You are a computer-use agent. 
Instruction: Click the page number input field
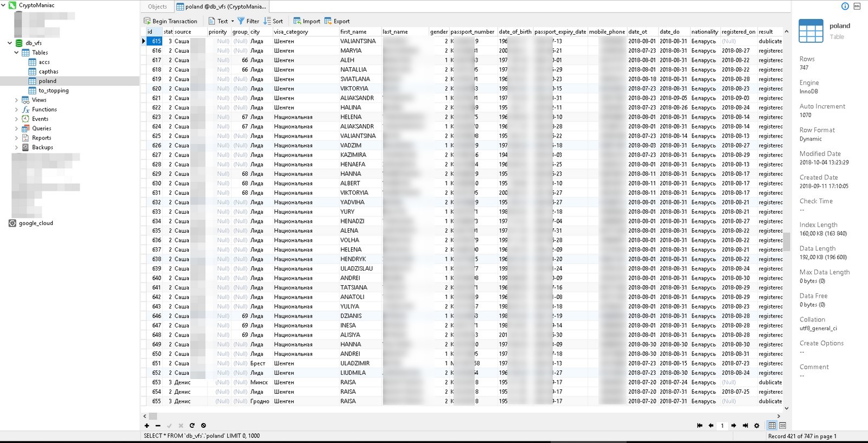pos(722,426)
